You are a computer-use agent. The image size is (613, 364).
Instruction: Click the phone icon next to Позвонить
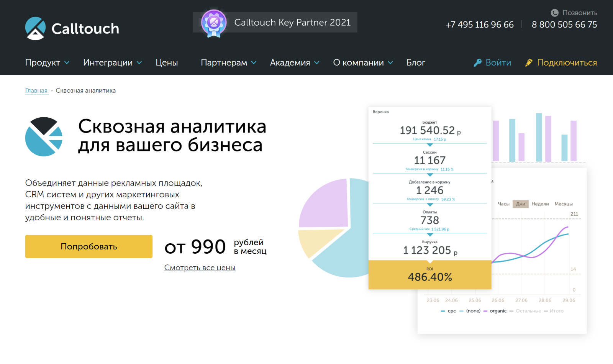point(554,13)
